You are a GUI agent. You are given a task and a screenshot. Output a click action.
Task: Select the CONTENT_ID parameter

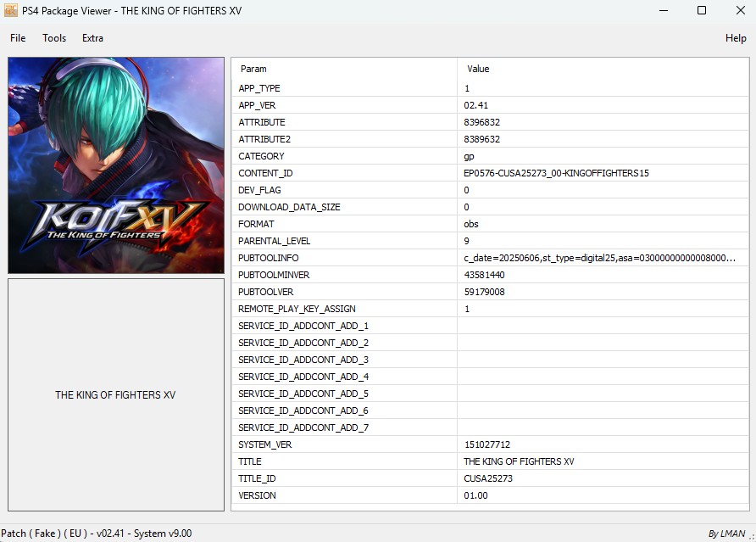(265, 173)
